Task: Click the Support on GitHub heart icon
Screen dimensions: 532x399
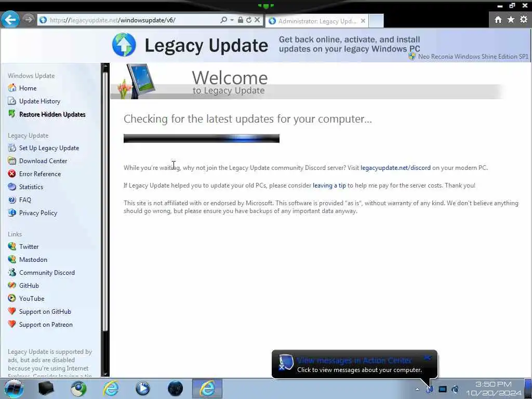Action: point(12,311)
